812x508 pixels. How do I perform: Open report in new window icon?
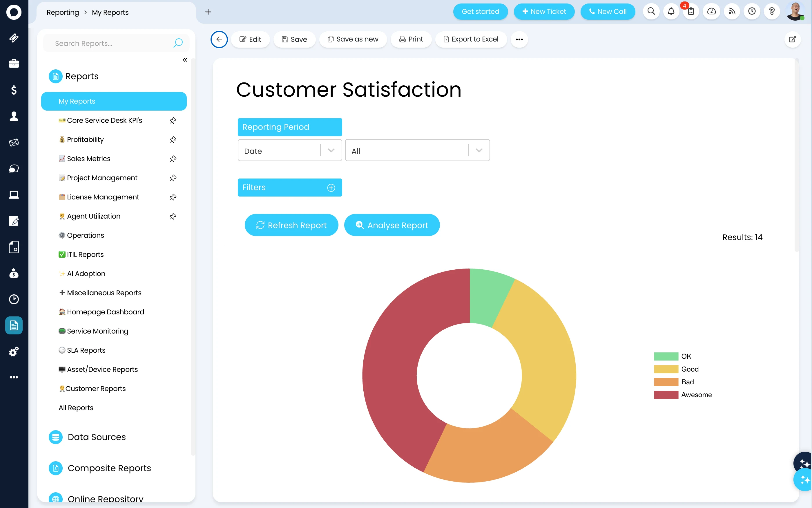coord(793,39)
